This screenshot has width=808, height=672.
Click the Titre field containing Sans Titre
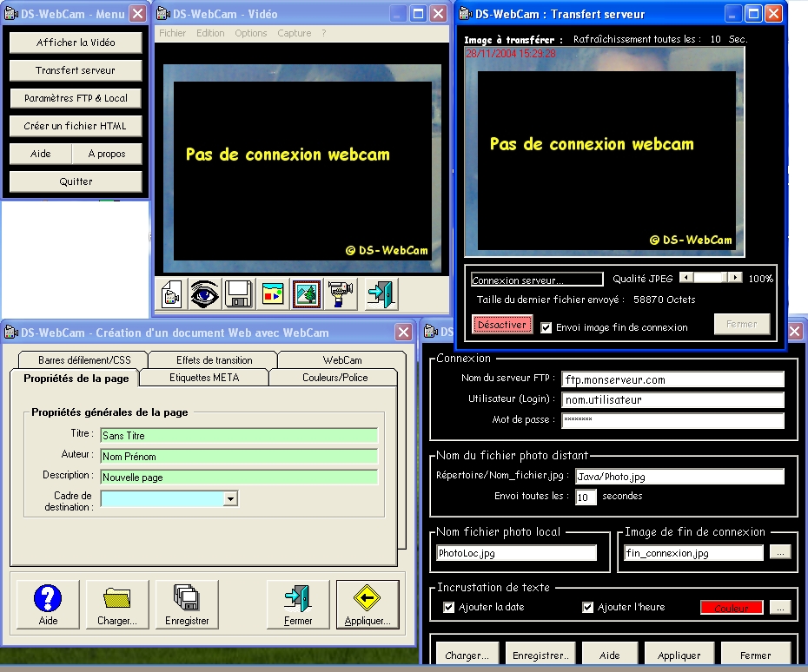pos(239,436)
